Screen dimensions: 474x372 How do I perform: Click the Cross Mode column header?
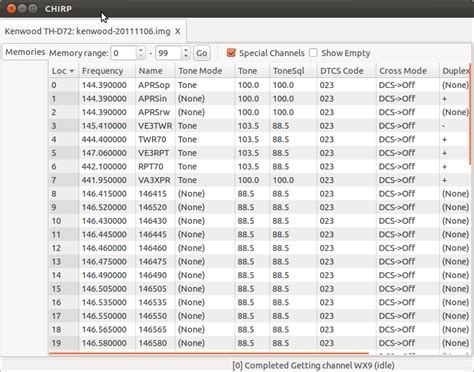pos(408,71)
